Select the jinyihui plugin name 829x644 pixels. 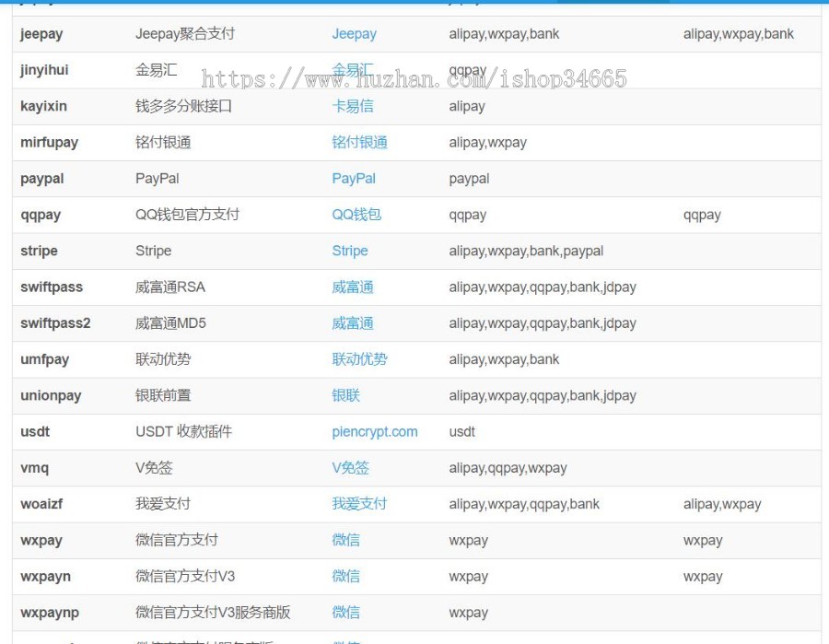tap(44, 70)
